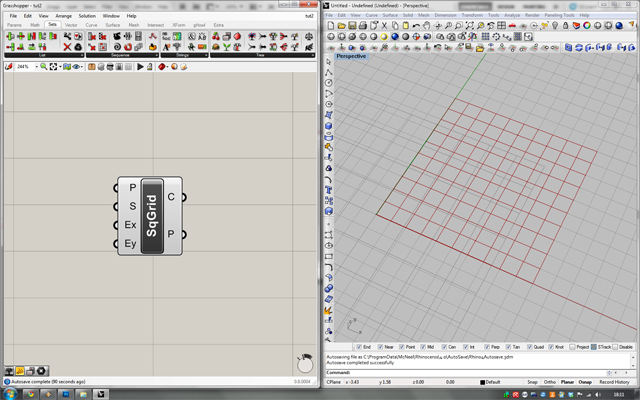Open Rhino New file icon
Viewport: 640px width, 400px height.
(x=331, y=25)
